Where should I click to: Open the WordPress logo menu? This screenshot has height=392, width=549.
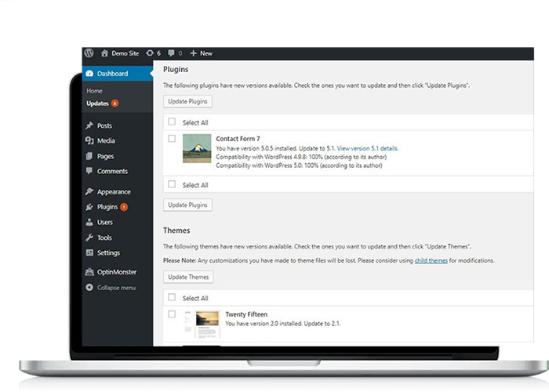click(89, 53)
